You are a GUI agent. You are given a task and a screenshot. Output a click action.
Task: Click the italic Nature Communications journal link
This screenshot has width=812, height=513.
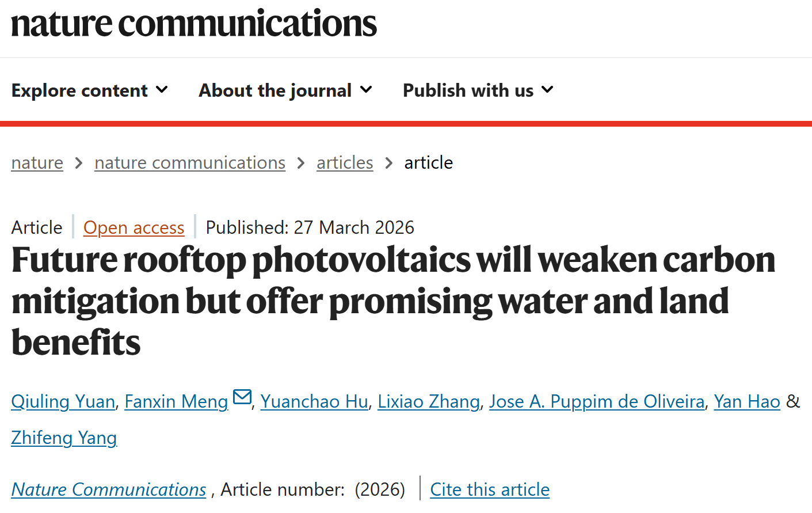[x=109, y=489]
